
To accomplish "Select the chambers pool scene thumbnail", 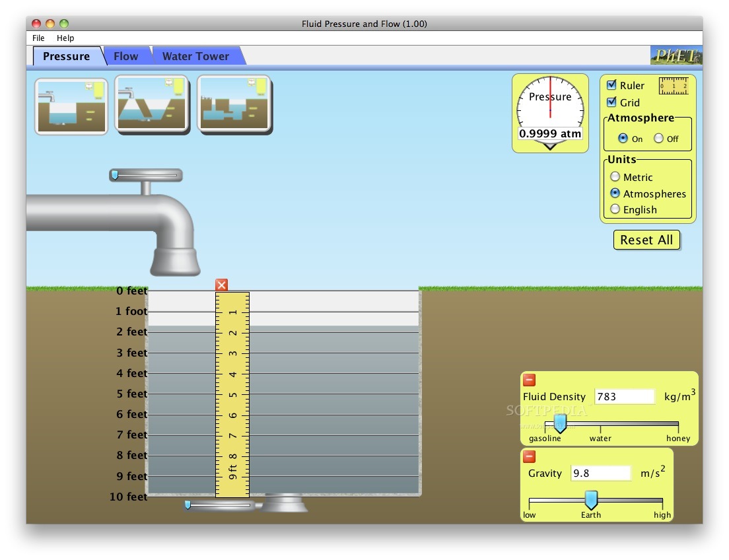I will pos(234,104).
